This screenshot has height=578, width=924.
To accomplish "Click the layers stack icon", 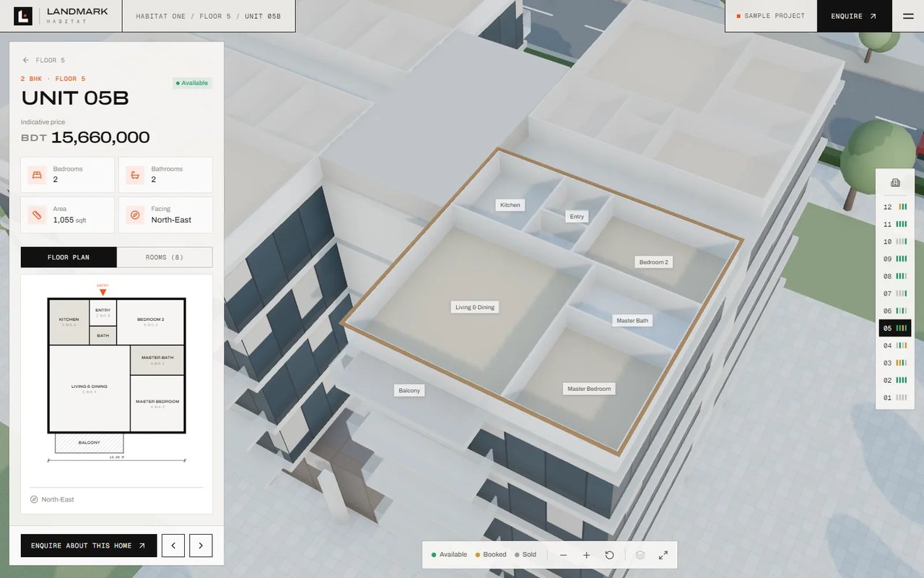I will [x=640, y=555].
